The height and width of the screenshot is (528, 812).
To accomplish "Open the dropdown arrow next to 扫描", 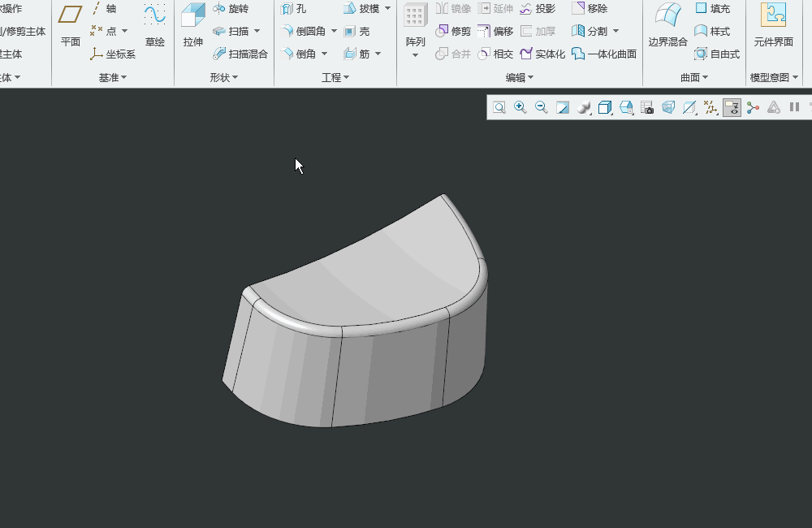I will click(257, 31).
